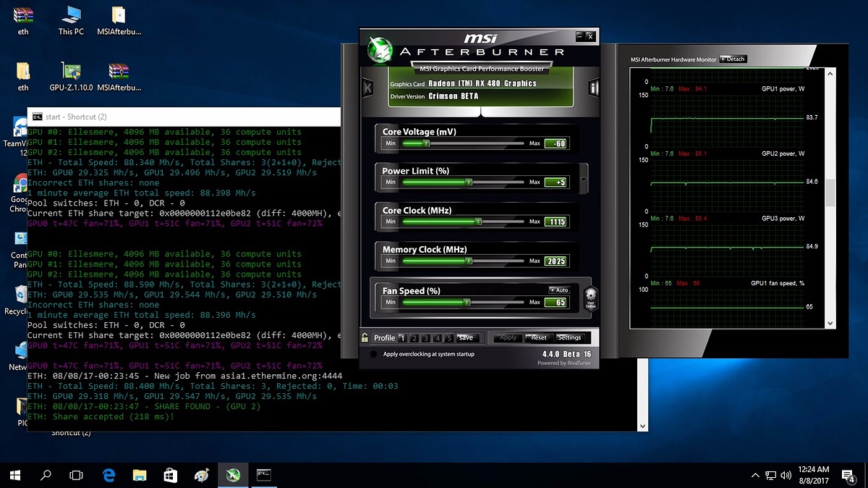
Task: Click the GPU3 power graph
Action: point(727,250)
